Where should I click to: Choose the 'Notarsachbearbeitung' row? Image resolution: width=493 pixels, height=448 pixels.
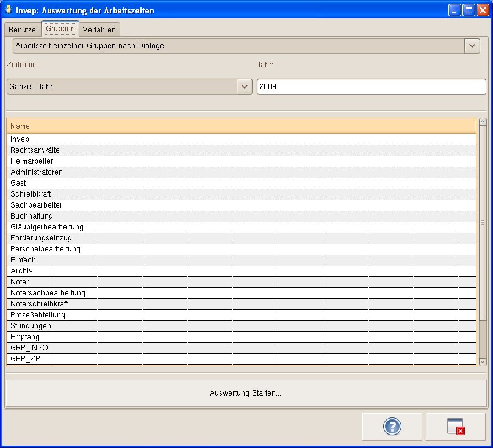[241, 293]
